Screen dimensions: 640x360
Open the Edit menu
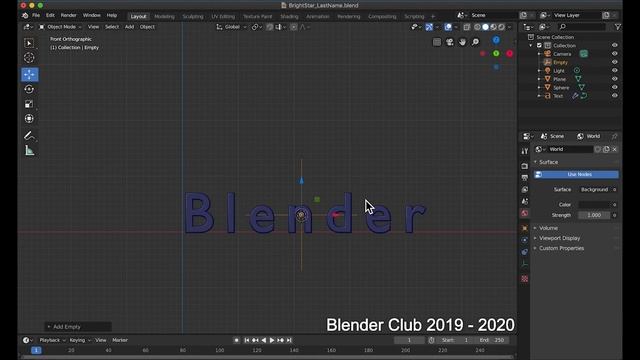click(x=50, y=16)
